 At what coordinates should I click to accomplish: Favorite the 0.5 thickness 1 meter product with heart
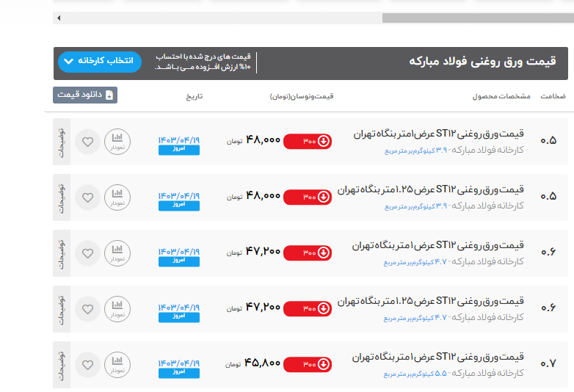(x=87, y=142)
